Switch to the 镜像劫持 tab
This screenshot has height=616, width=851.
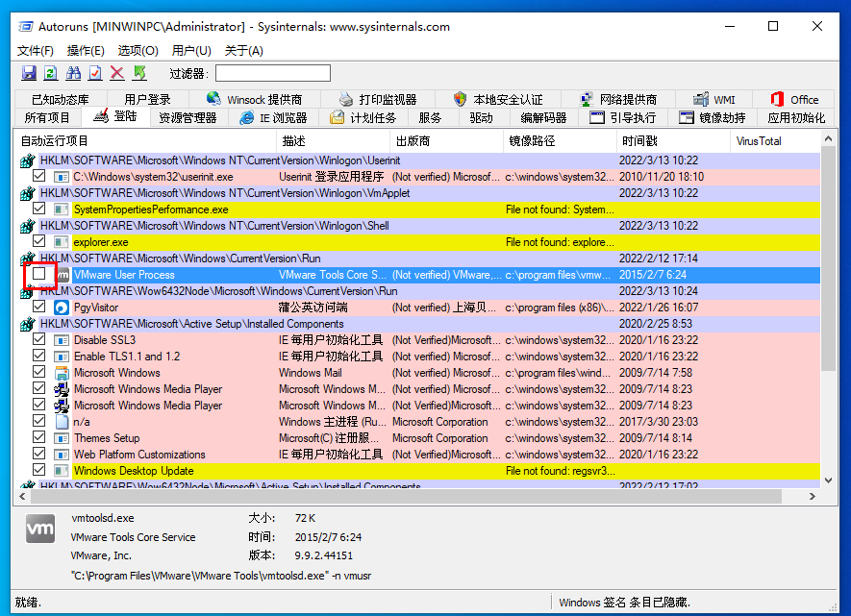tap(713, 117)
